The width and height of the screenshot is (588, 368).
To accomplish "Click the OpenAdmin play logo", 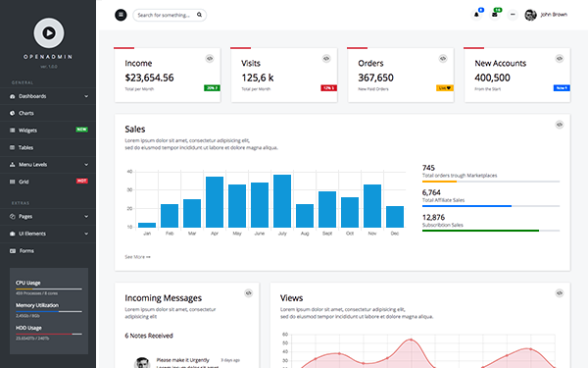I will point(49,33).
